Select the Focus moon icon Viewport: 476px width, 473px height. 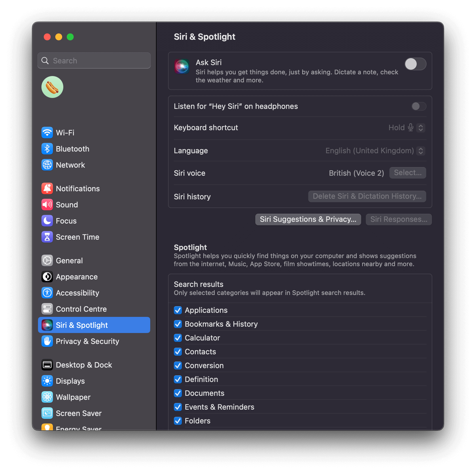coord(47,221)
